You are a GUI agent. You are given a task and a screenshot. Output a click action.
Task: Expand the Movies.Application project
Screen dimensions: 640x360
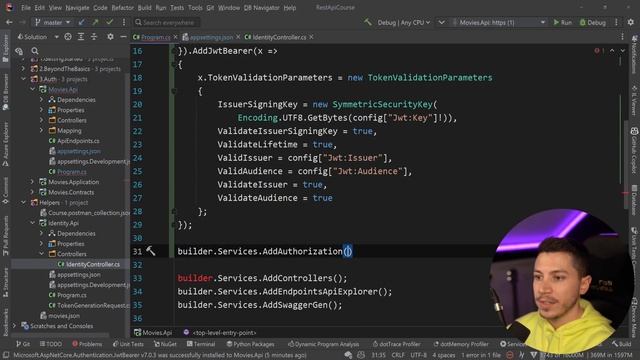click(x=32, y=182)
